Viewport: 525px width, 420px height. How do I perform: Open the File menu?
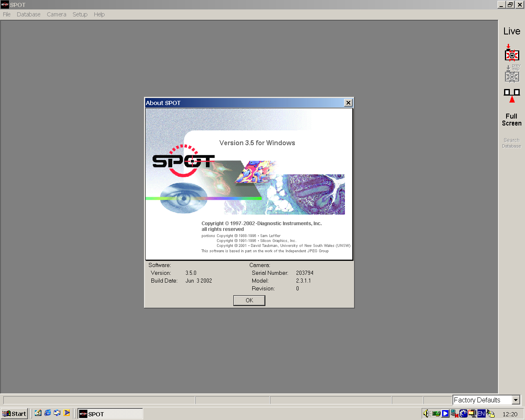[7, 14]
